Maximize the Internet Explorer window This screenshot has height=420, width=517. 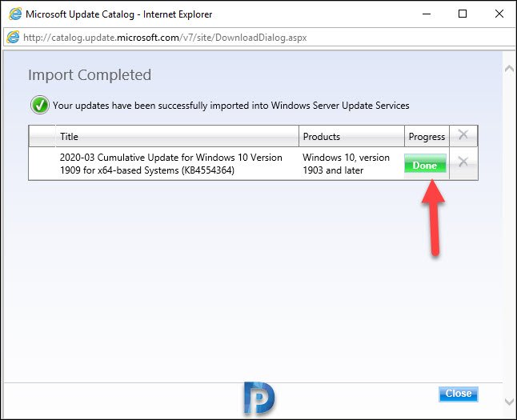click(x=463, y=14)
